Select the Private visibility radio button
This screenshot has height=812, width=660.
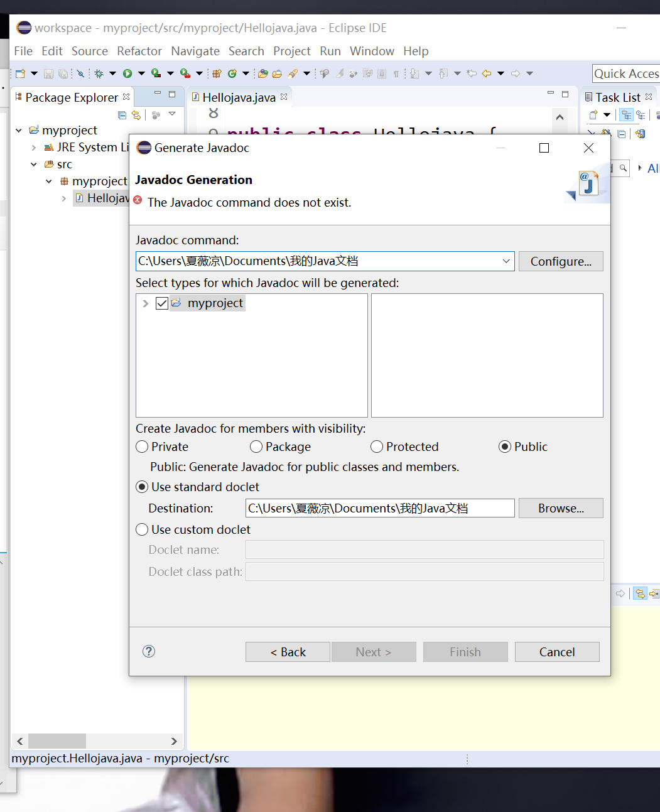click(143, 447)
